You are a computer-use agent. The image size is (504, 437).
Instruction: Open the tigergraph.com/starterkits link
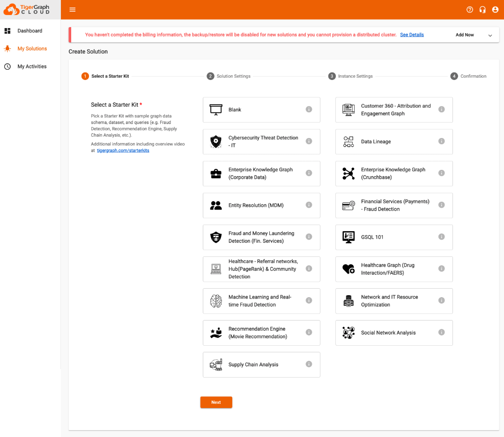click(123, 150)
